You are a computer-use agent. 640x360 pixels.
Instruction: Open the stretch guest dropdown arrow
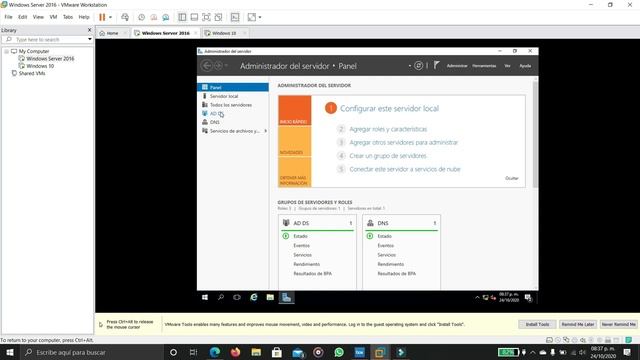click(260, 17)
